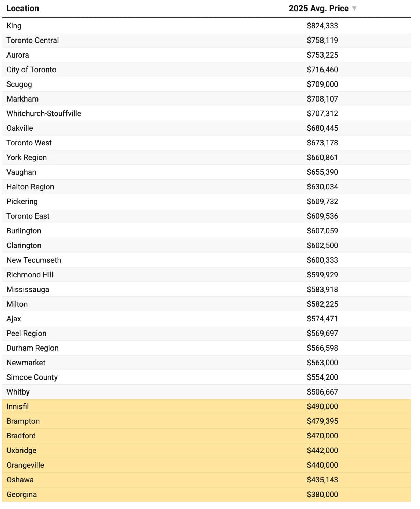Select the Durham Region price $566,598
Viewport: 420px width, 509px height.
tap(322, 348)
